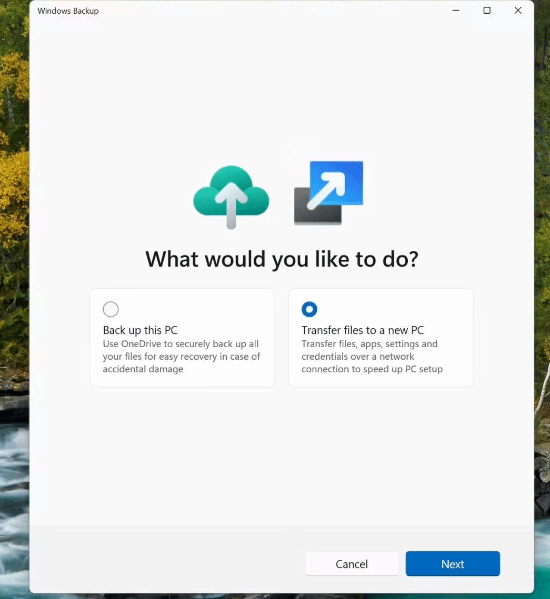Close the Windows Backup window

pos(518,11)
